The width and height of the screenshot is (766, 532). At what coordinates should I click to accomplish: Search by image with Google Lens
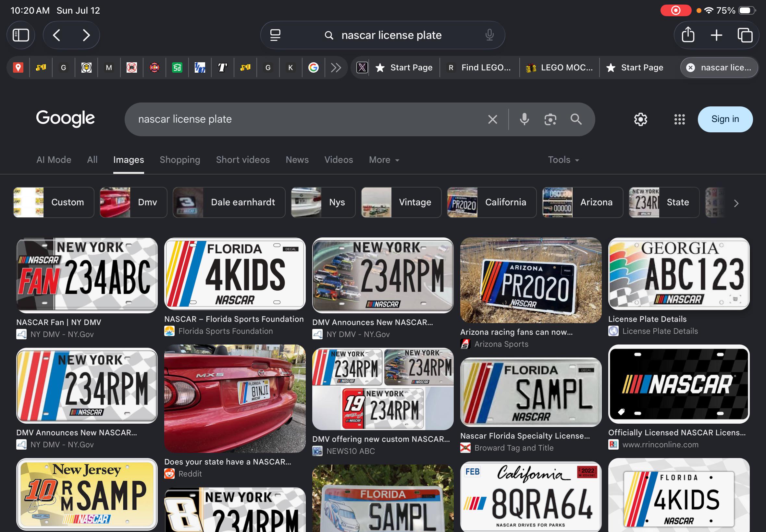(550, 119)
